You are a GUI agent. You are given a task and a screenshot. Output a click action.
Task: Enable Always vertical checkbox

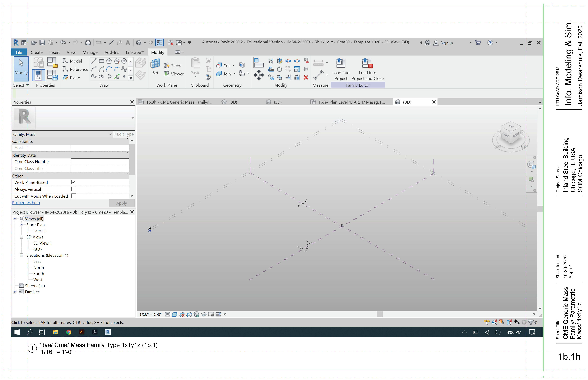74,189
